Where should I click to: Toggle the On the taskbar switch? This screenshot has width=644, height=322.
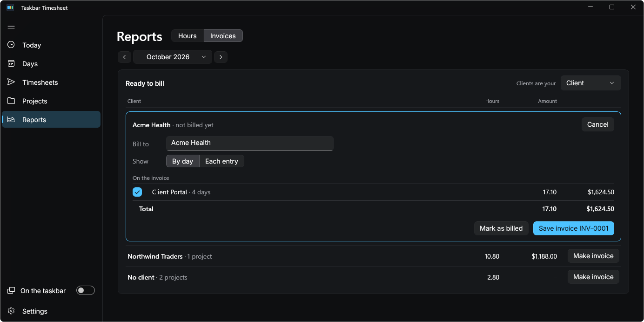86,291
